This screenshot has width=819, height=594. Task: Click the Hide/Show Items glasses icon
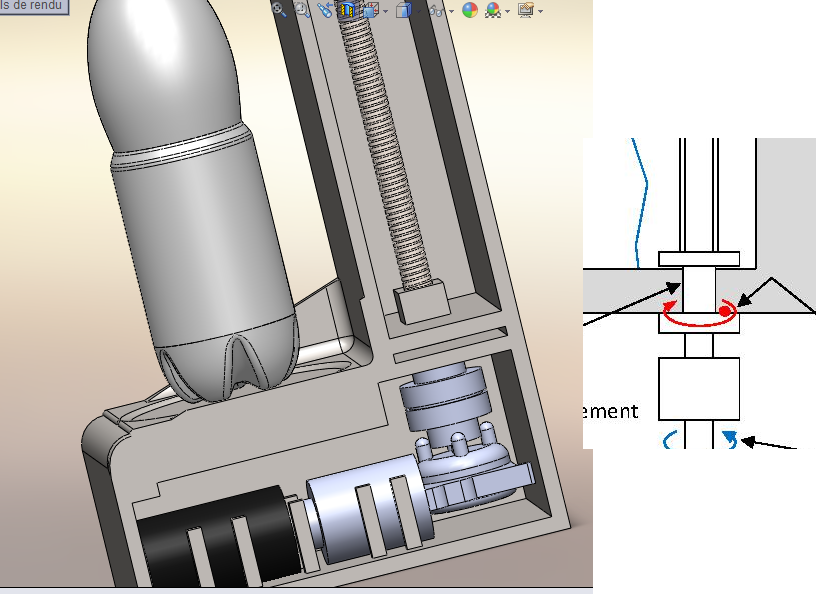tap(436, 9)
